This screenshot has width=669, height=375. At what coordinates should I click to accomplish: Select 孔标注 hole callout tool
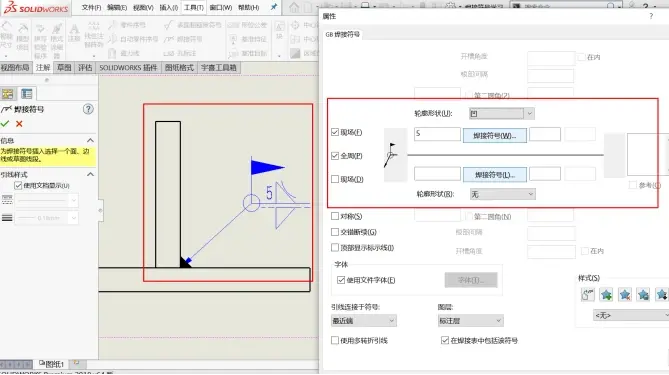(x=180, y=53)
